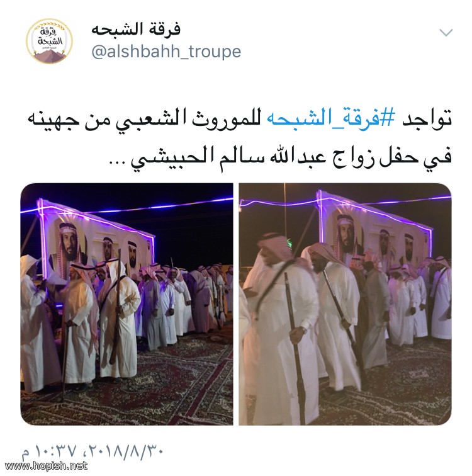472x476 pixels.
Task: Open the فرقة الشبحه profile avatar
Action: point(49,42)
